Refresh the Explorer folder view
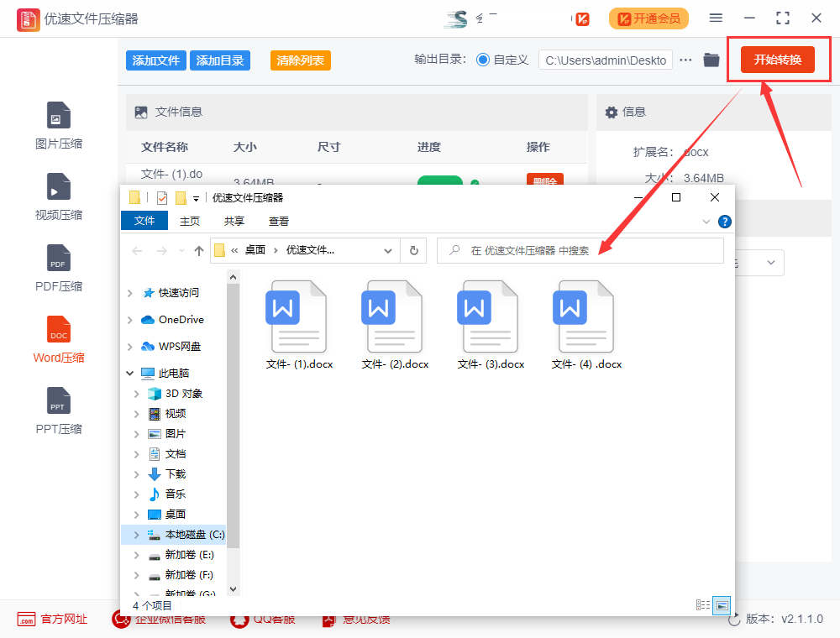Screen dimensions: 840x638 pyautogui.click(x=413, y=250)
